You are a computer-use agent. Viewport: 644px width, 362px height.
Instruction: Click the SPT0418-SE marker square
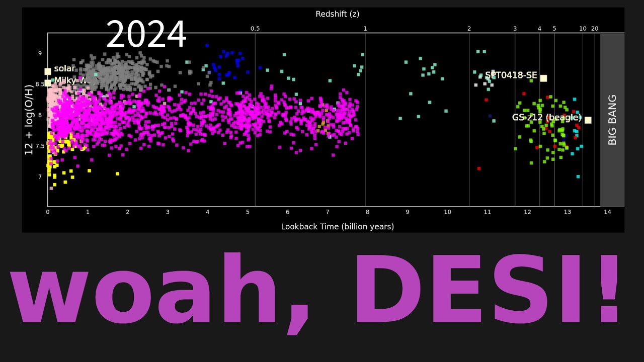point(543,78)
